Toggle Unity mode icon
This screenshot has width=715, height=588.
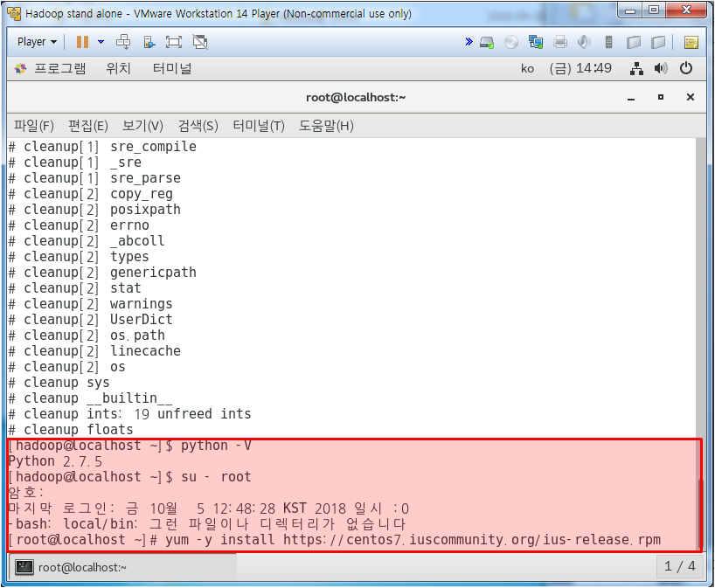click(199, 42)
